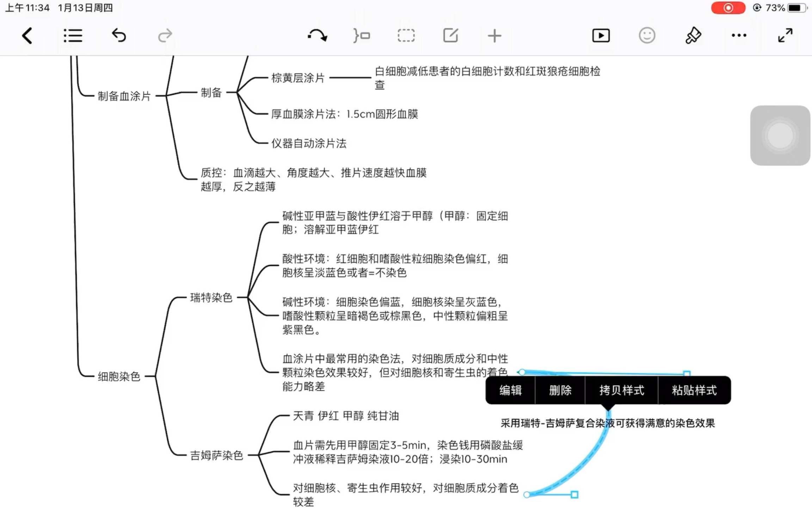Select the 仪器自动涂片法 node
The height and width of the screenshot is (509, 812).
click(309, 143)
